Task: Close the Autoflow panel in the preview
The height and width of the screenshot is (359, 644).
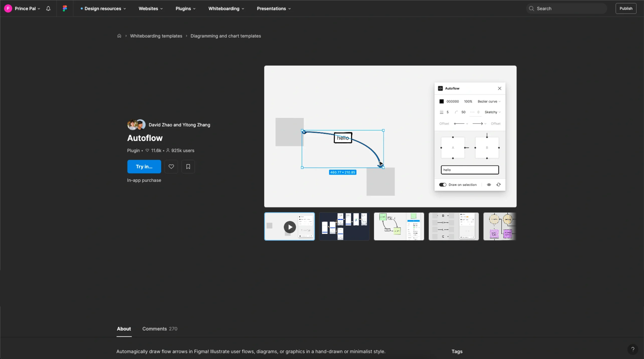Action: (500, 88)
